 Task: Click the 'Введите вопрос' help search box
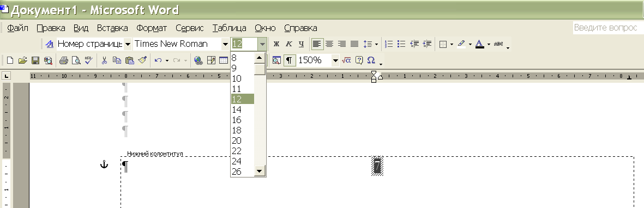[x=608, y=27]
